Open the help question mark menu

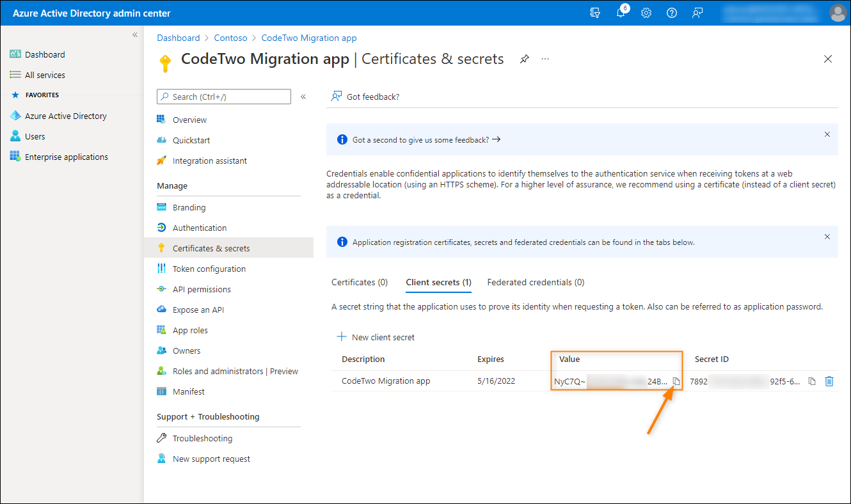671,13
